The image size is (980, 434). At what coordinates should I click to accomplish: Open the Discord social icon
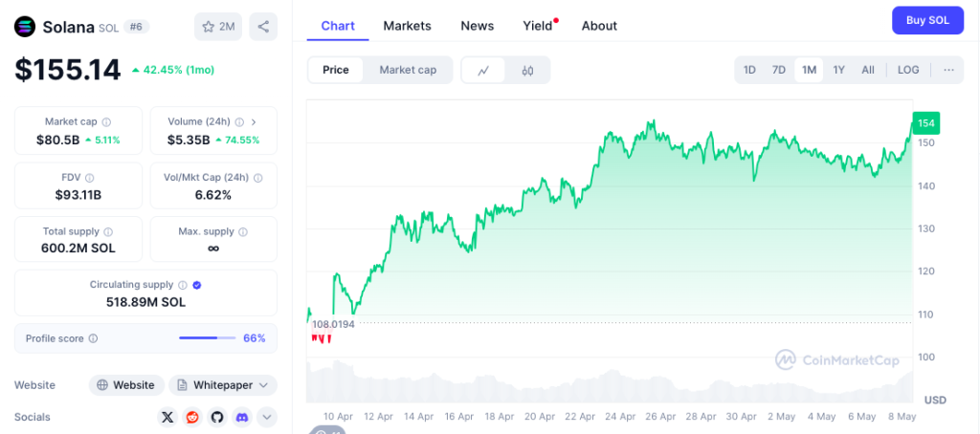click(x=242, y=417)
